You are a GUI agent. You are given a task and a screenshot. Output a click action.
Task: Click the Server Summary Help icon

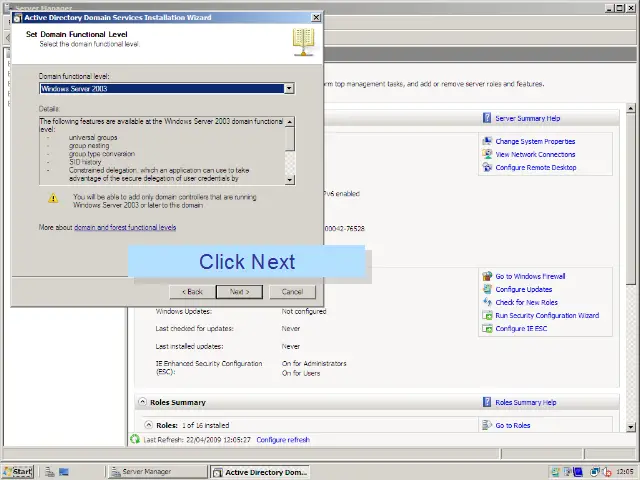(x=487, y=118)
